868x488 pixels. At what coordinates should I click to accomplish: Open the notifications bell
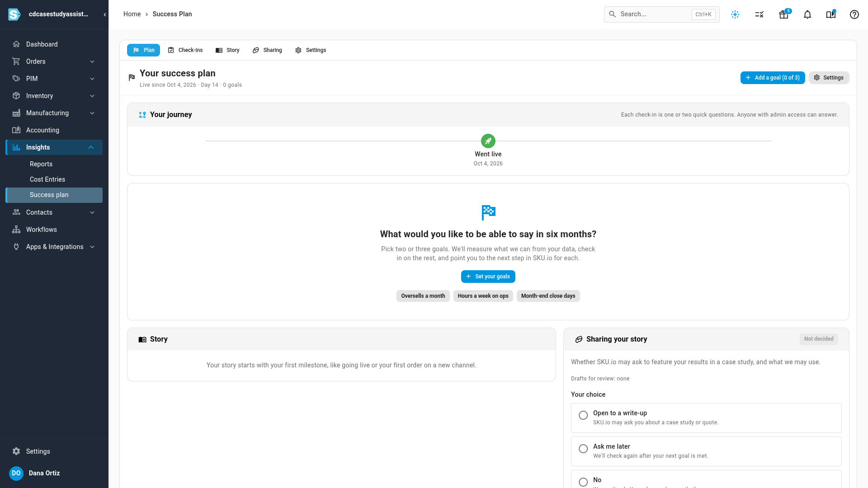[x=807, y=14]
